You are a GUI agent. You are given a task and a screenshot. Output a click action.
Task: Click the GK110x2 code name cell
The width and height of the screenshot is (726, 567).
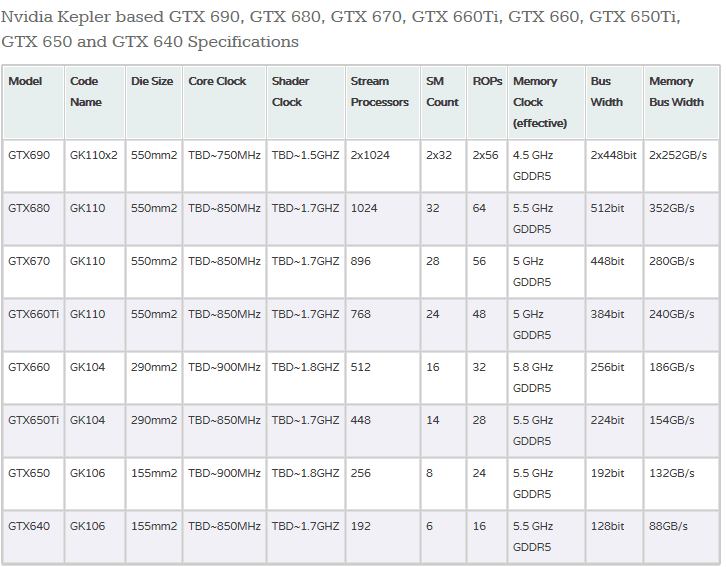(x=95, y=166)
